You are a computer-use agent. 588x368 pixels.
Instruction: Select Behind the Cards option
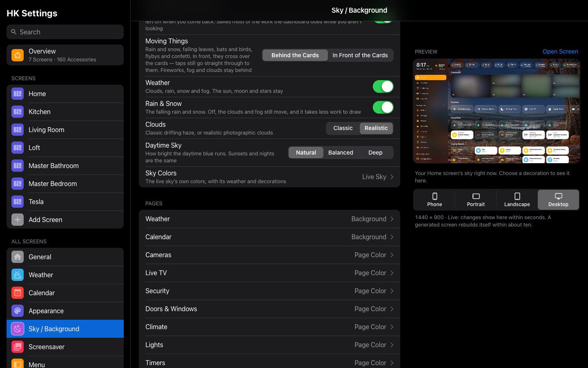(x=295, y=55)
